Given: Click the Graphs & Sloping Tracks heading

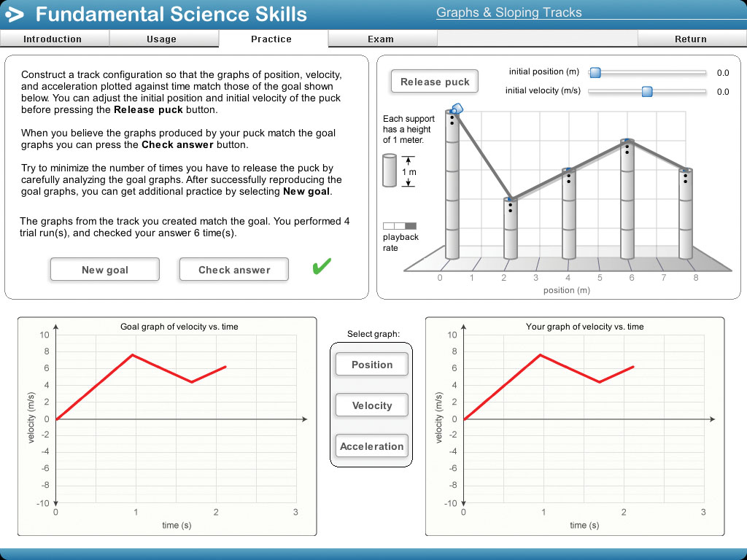Looking at the screenshot, I should [x=508, y=12].
